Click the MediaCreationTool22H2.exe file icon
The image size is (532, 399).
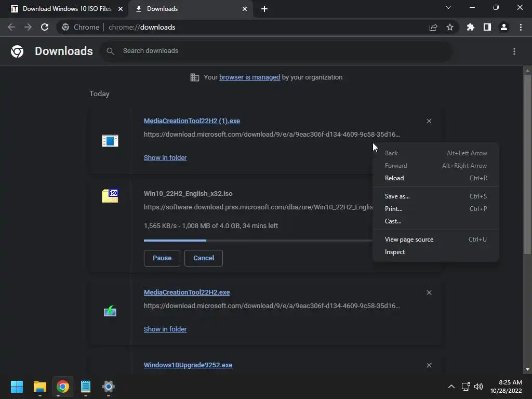pos(110,311)
